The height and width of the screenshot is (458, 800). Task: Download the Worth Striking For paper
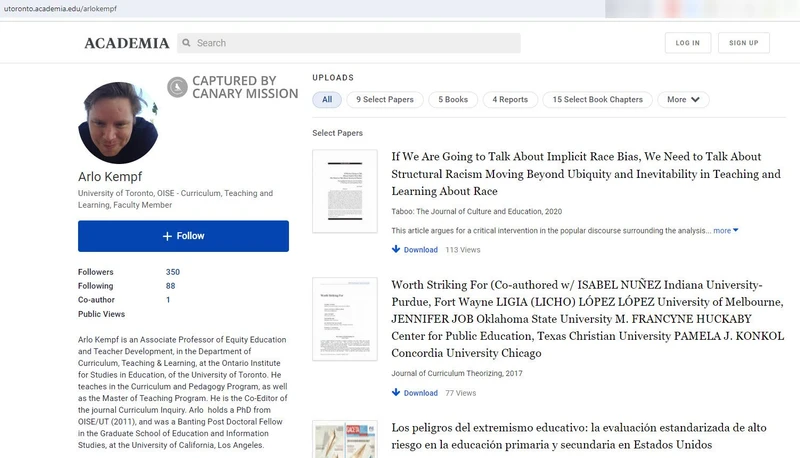coord(415,393)
